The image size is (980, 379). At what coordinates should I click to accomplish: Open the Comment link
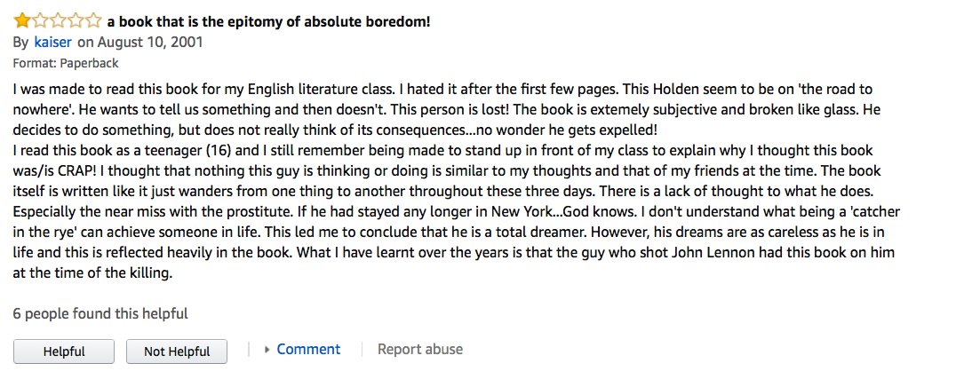[308, 350]
